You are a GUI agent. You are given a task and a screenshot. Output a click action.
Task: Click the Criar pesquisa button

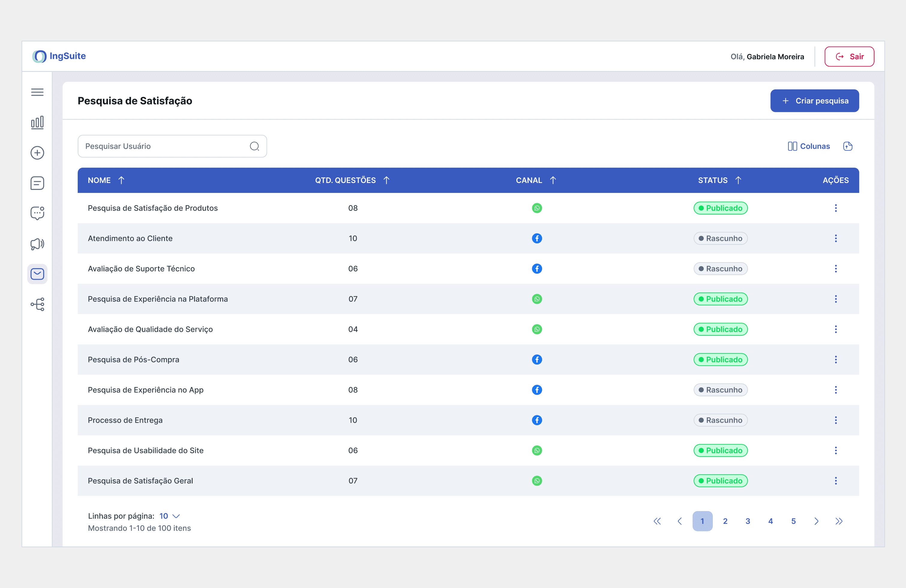(814, 101)
